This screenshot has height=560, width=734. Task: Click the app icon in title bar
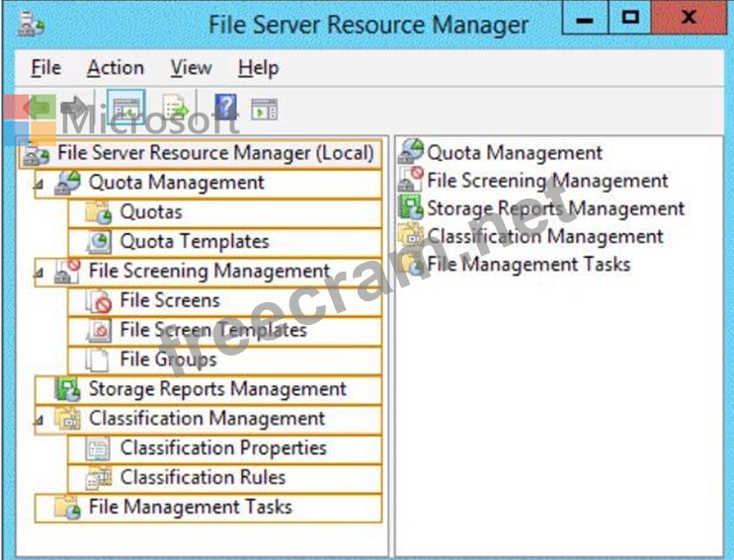pos(31,24)
